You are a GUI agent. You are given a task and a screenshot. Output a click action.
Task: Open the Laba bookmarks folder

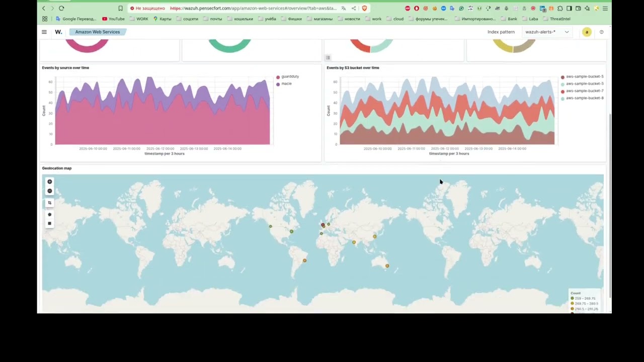530,19
